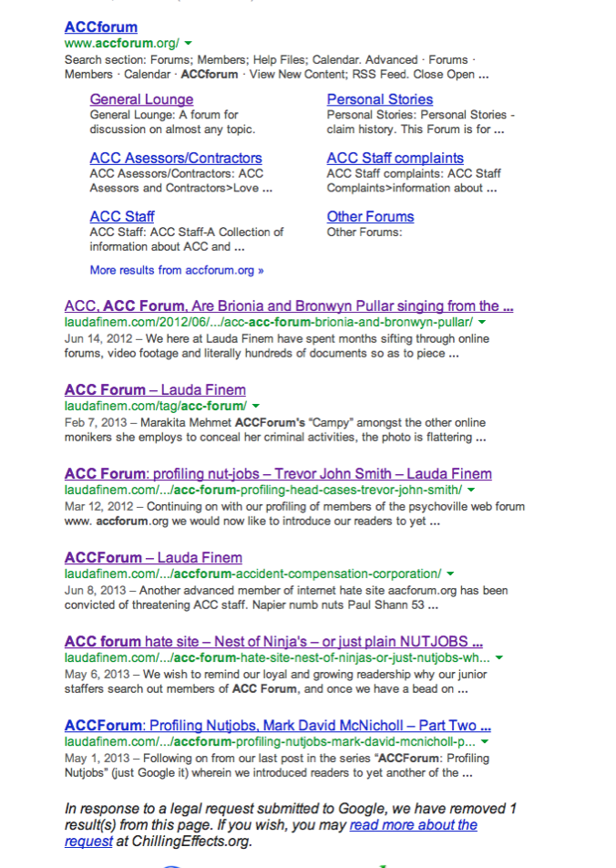This screenshot has height=868, width=616.
Task: Expand the arrow after acc-forum-hate-site-nest-of-ninjas URL
Action: [x=499, y=658]
